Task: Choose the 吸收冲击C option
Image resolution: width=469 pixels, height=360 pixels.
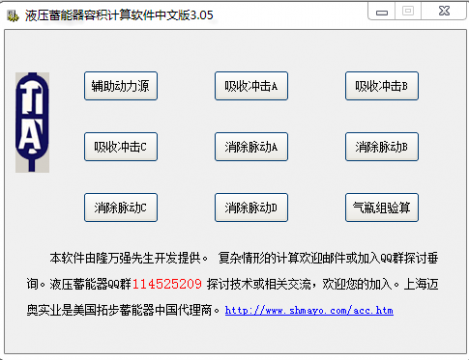Action: pos(121,147)
